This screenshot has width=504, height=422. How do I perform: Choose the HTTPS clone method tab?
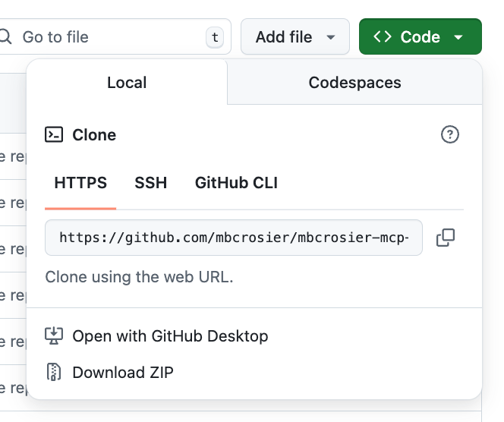(x=80, y=183)
